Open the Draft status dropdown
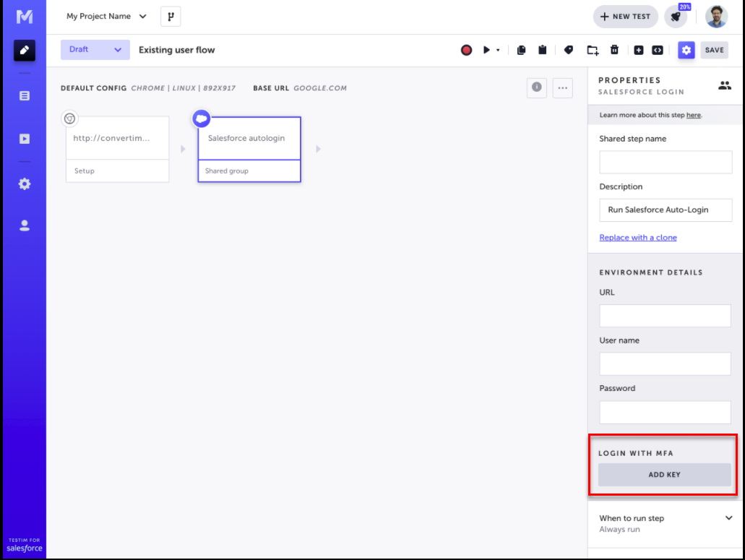This screenshot has width=745, height=560. pos(95,50)
